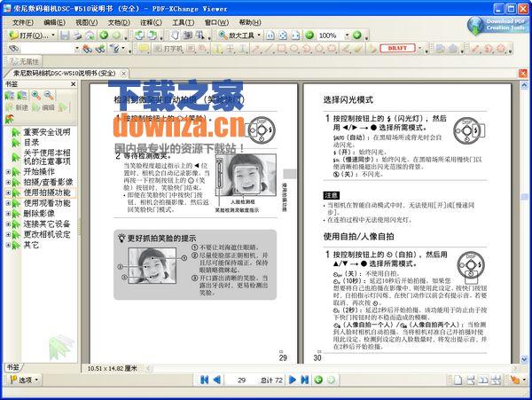Click the Rotate counter-clockwise icon
532x400 pixels.
pyautogui.click(x=139, y=35)
